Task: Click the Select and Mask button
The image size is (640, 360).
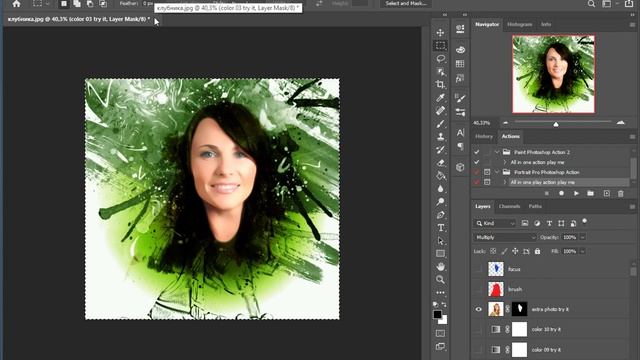Action: click(406, 3)
